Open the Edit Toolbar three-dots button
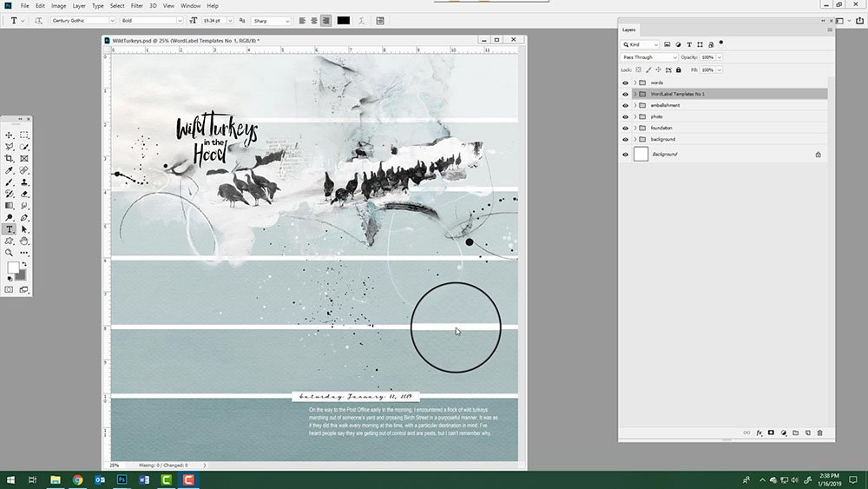868x489 pixels. click(x=24, y=253)
